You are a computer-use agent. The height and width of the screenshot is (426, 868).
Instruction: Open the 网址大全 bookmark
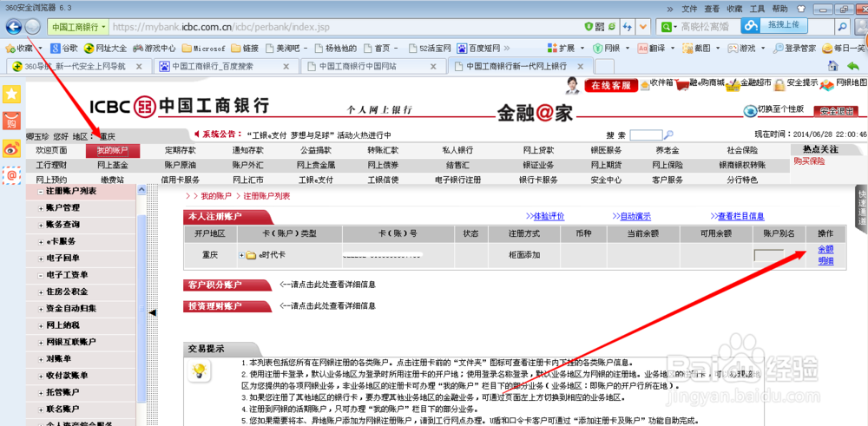click(x=105, y=48)
